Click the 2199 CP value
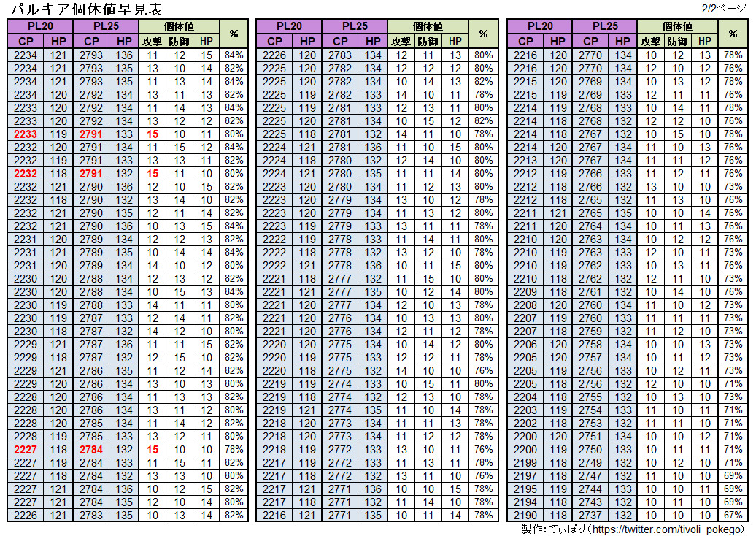The height and width of the screenshot is (536, 756). [525, 463]
